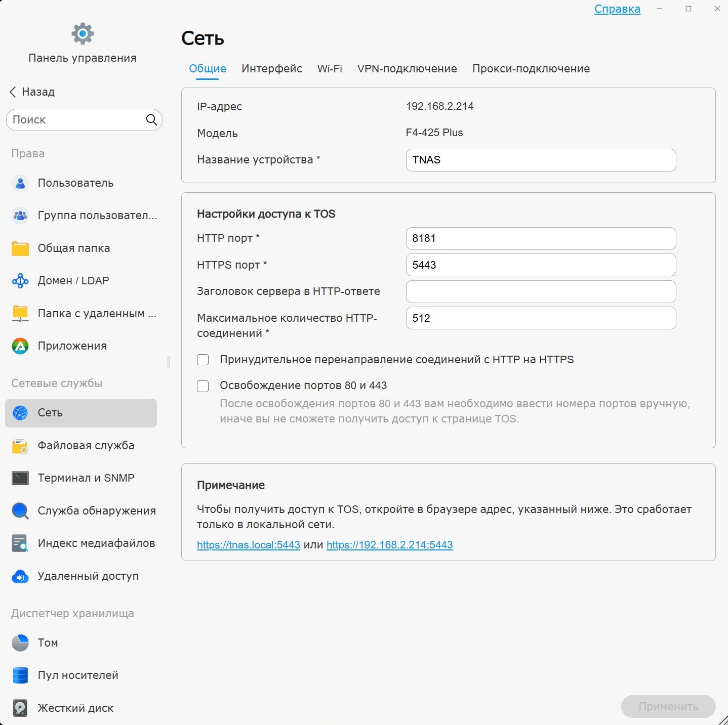
Task: Go back with the Назад chevron
Action: pos(13,92)
